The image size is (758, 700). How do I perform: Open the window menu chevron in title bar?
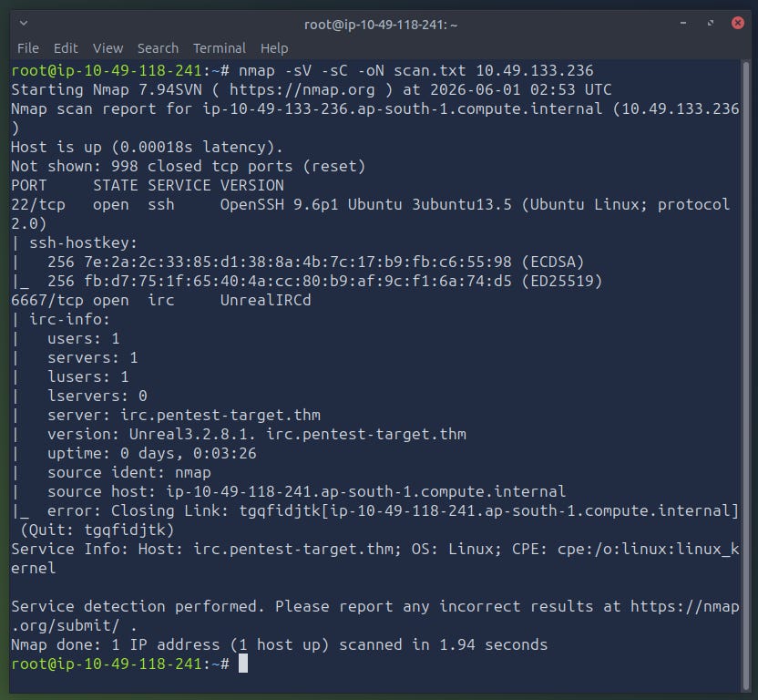coord(23,23)
